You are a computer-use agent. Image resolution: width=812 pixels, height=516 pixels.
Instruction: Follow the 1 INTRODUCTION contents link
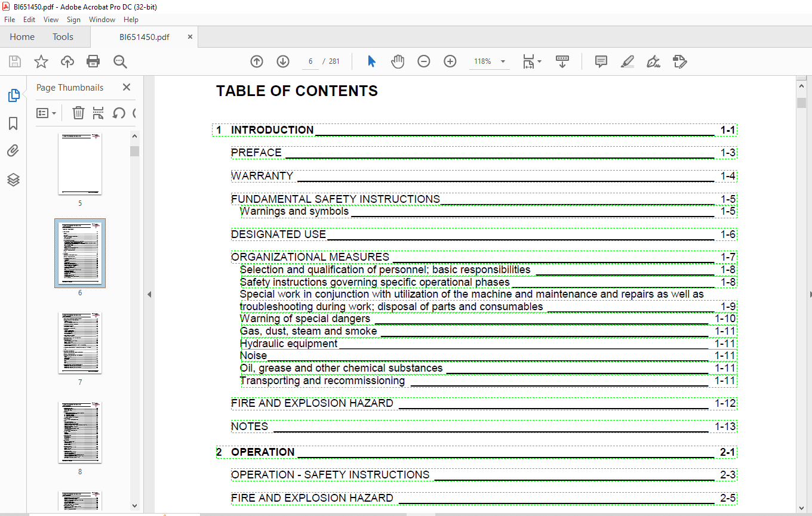point(475,130)
